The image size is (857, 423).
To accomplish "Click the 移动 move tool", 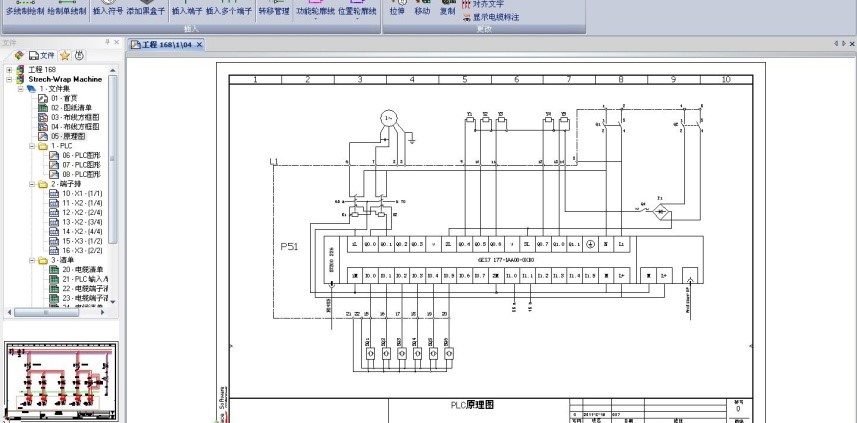I will coord(422,10).
